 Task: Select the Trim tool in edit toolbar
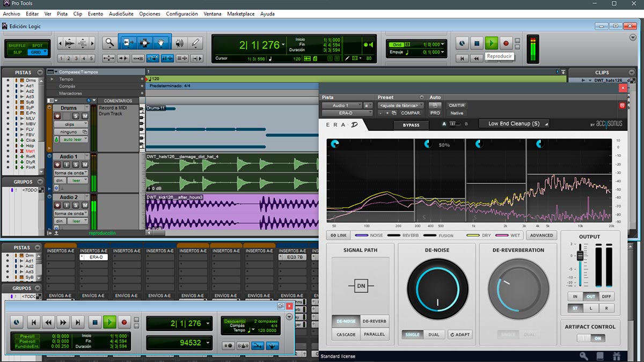pos(127,42)
